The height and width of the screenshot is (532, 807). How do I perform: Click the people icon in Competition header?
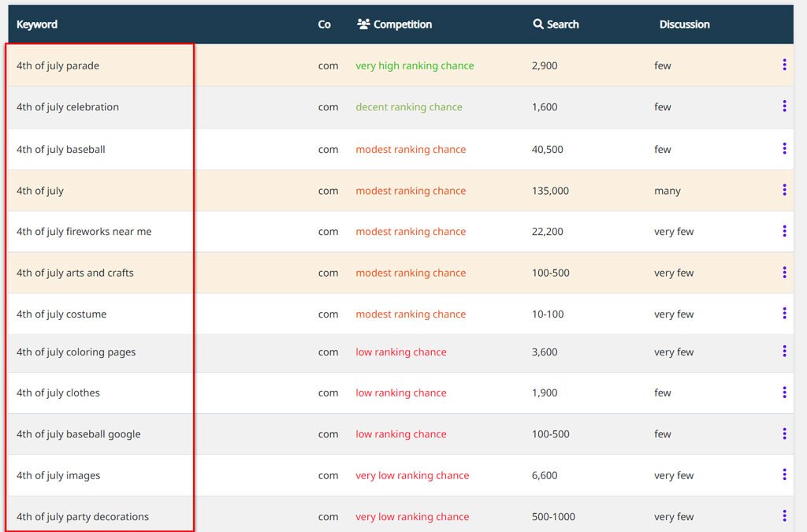click(x=363, y=24)
